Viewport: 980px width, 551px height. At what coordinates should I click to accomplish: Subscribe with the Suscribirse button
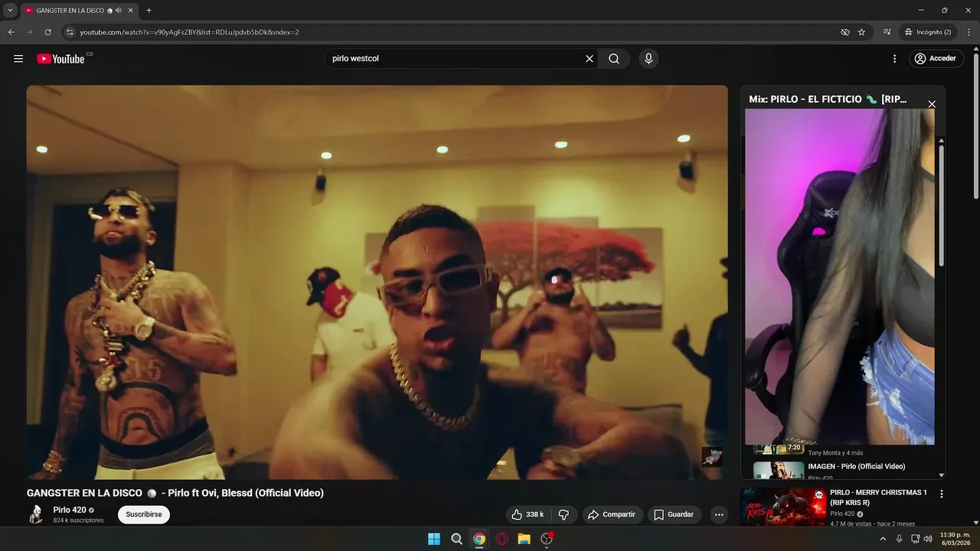tap(144, 515)
